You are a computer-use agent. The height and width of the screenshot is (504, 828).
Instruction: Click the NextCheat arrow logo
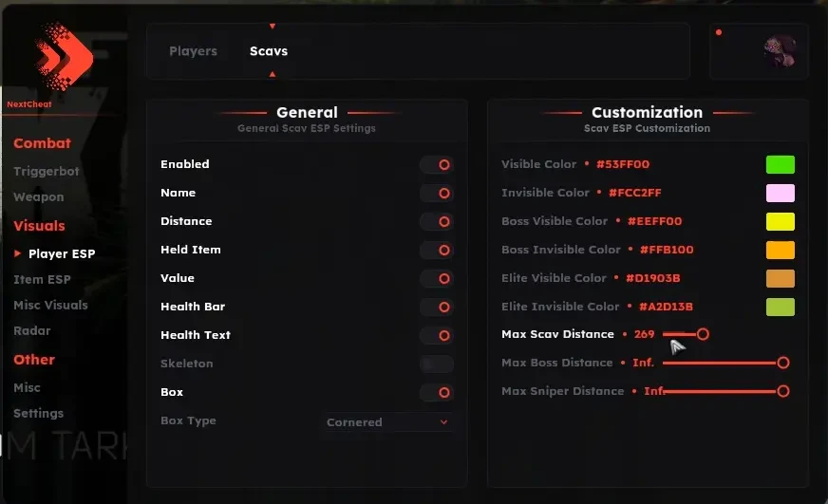pos(65,56)
